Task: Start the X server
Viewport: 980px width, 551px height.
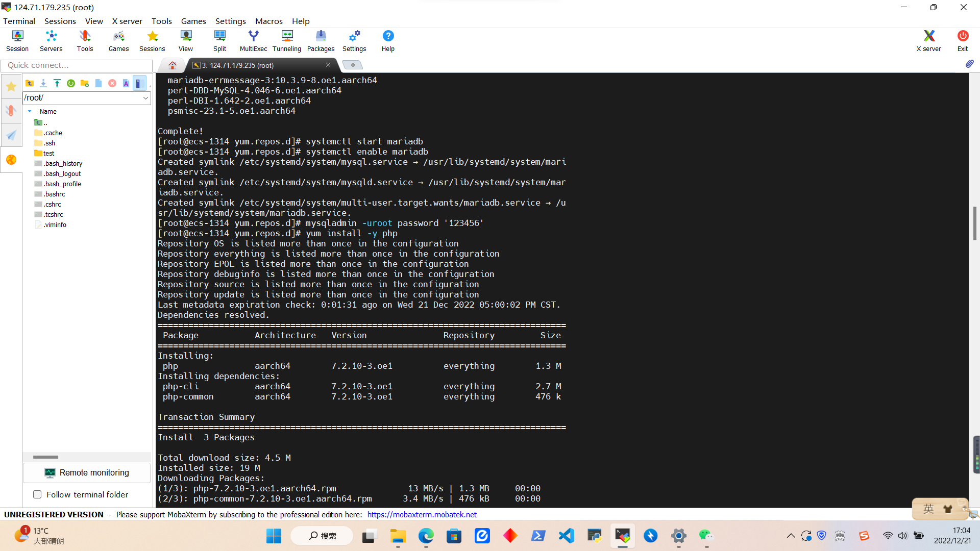Action: click(x=928, y=40)
